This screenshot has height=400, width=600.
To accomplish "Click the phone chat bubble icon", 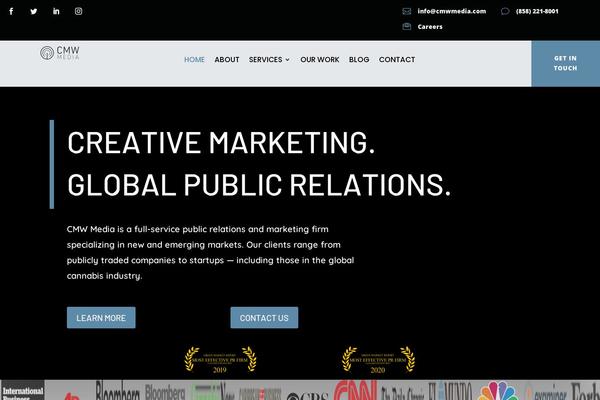I will pyautogui.click(x=505, y=11).
